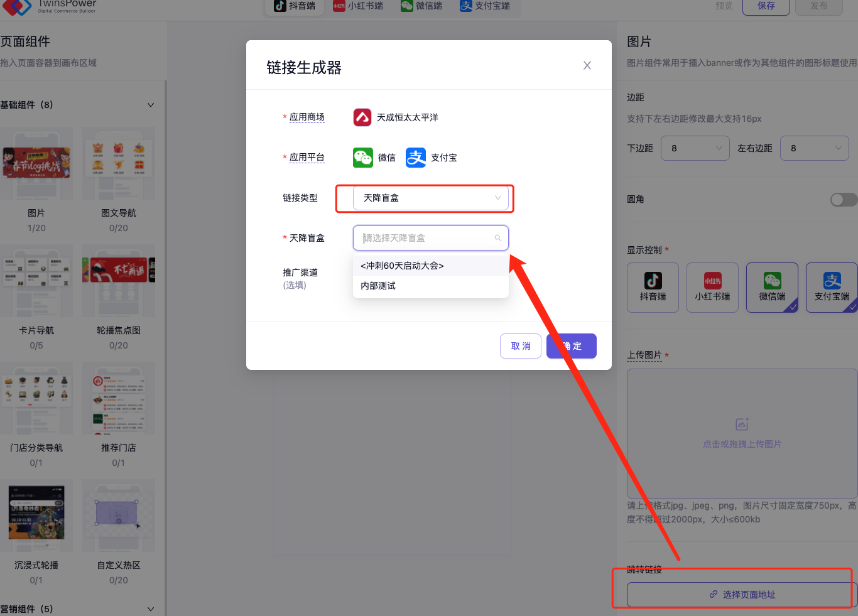Viewport: 858px width, 616px height.
Task: Open the 下边距 dropdown
Action: pos(695,148)
